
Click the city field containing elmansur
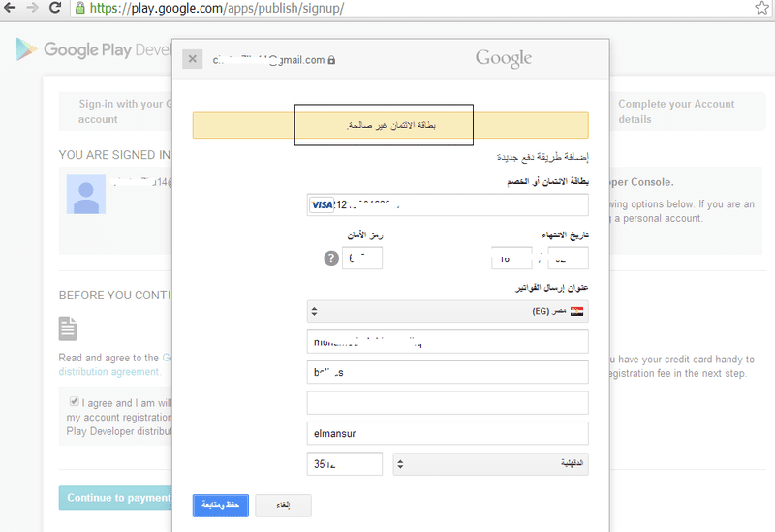(x=448, y=433)
